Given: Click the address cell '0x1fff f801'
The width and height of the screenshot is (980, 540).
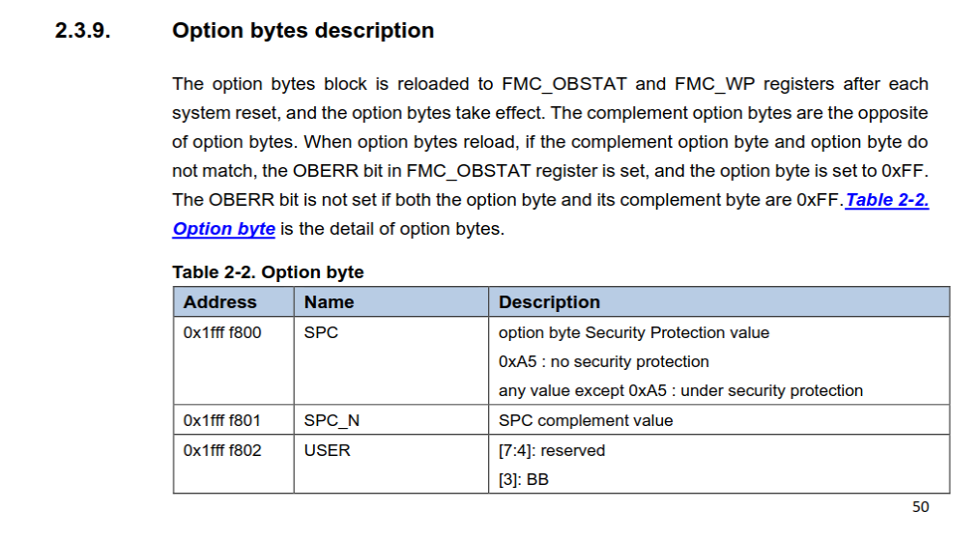Looking at the screenshot, I should (x=222, y=420).
